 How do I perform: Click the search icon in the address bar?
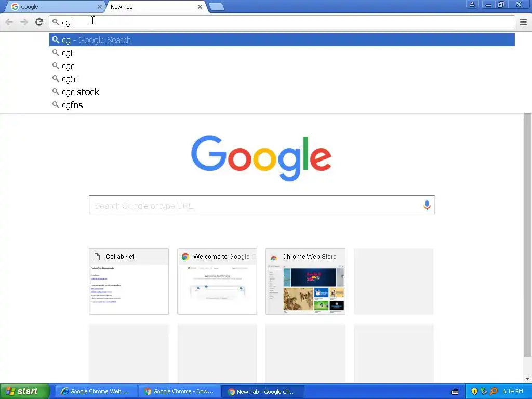pyautogui.click(x=56, y=22)
